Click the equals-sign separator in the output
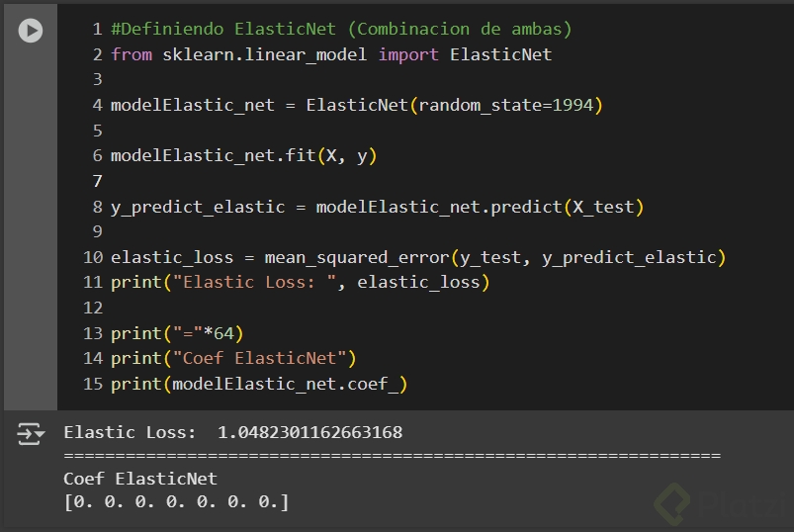 click(392, 456)
